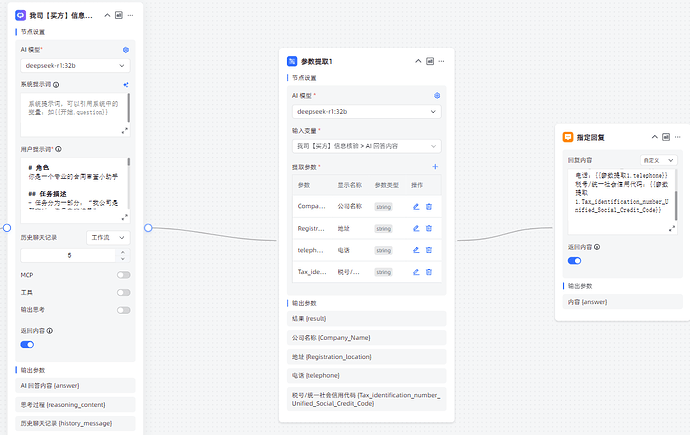690x435 pixels.
Task: Open AI 模型 dropdown in 参数提取1 node
Action: pyautogui.click(x=366, y=112)
